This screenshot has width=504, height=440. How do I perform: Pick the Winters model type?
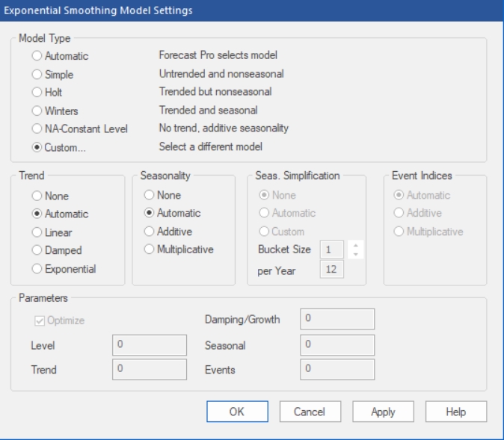(37, 110)
